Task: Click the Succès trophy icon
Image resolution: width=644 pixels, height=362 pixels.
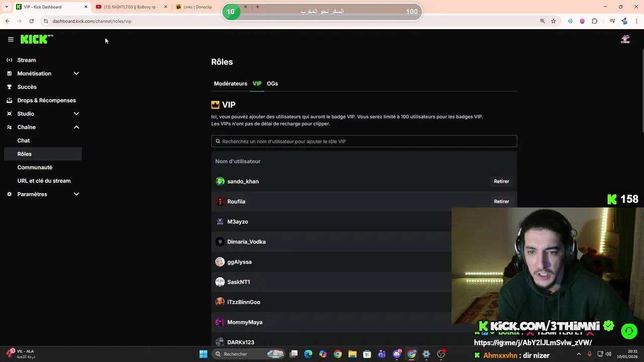Action: click(x=9, y=87)
